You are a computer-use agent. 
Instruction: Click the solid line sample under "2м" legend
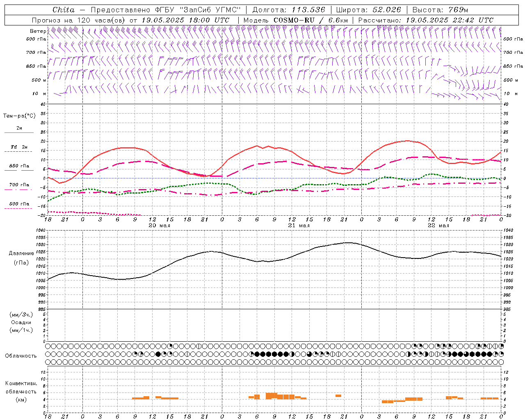(x=19, y=133)
